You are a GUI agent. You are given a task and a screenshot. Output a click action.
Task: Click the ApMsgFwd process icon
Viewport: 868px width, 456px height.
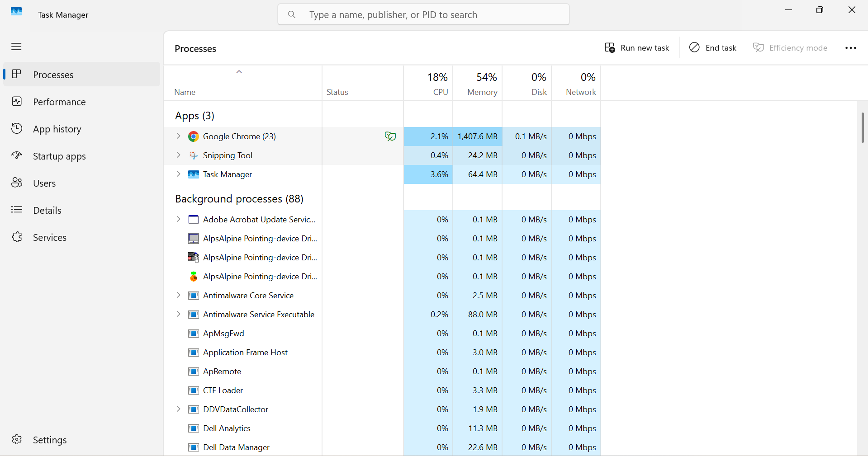pyautogui.click(x=194, y=334)
